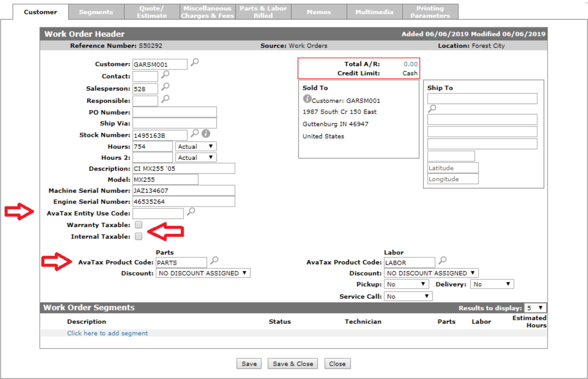
Task: Click the Save & Close button
Action: tap(293, 364)
